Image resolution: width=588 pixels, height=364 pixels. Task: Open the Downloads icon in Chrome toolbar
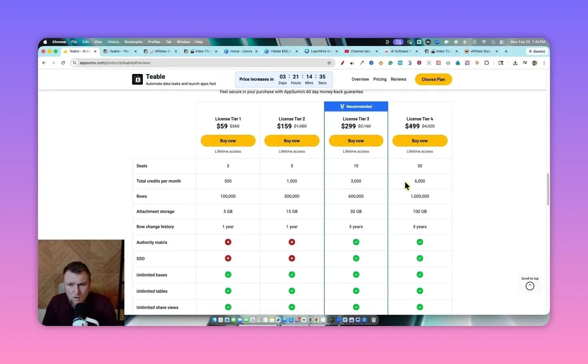click(x=516, y=63)
